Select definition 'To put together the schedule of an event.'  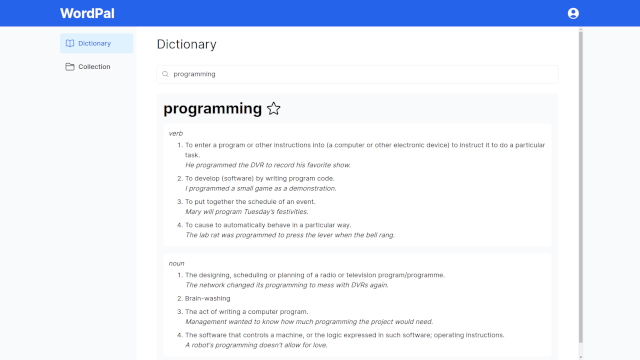pyautogui.click(x=250, y=202)
